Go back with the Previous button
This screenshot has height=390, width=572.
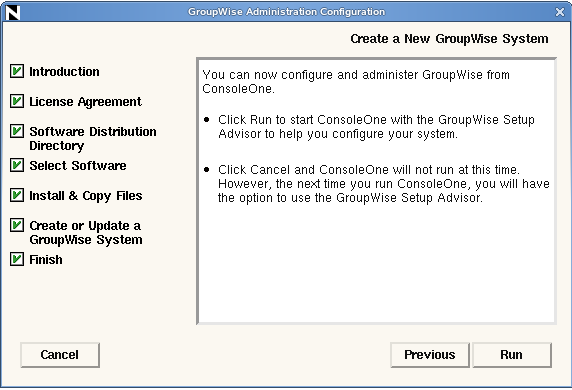430,355
